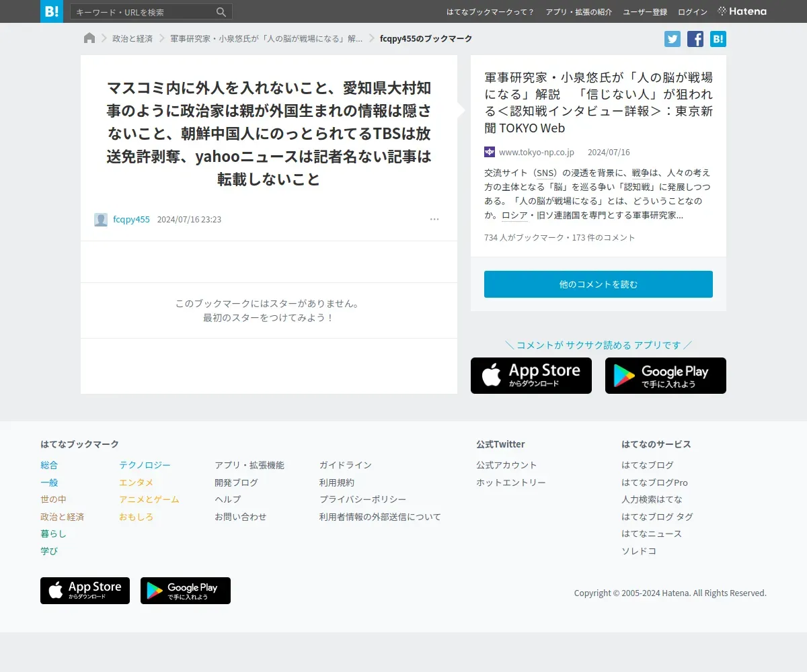Open はてなブックマークって？ link

[491, 12]
